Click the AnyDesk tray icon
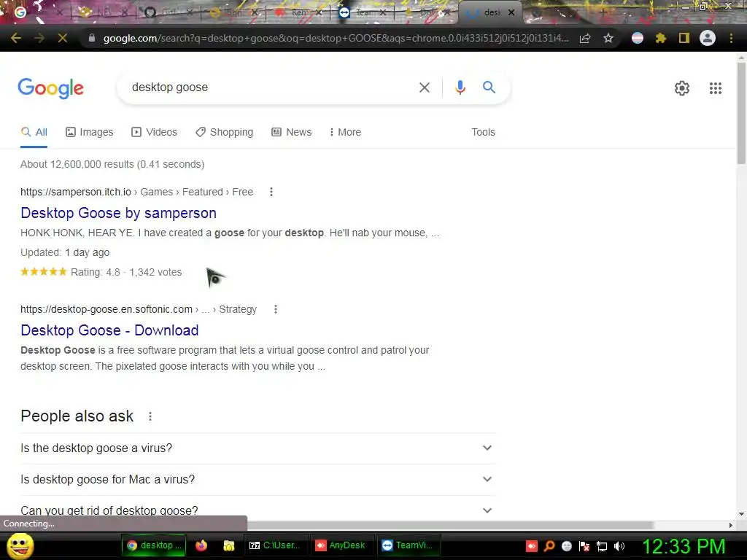Viewport: 747px width, 560px height. coord(531,546)
